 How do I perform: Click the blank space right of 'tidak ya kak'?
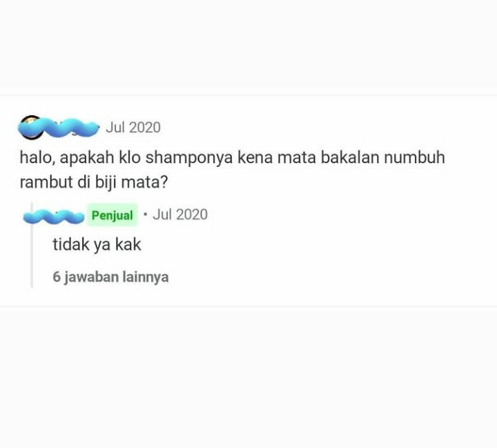click(317, 244)
